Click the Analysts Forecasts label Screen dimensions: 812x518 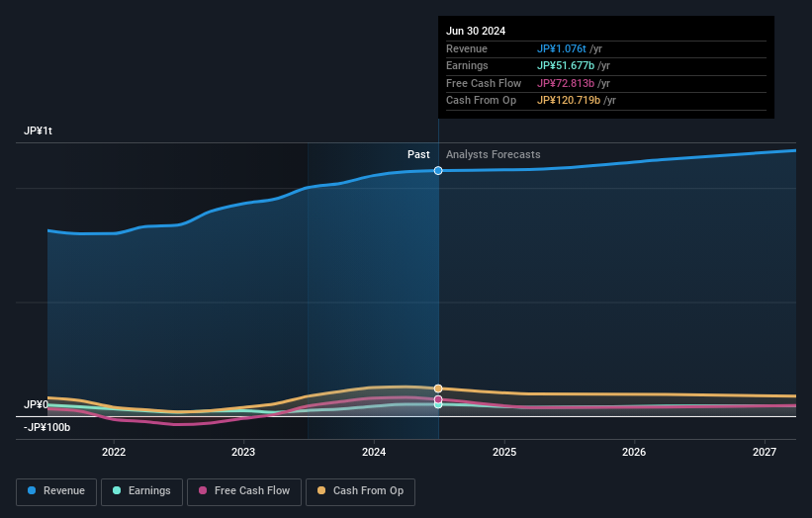493,155
